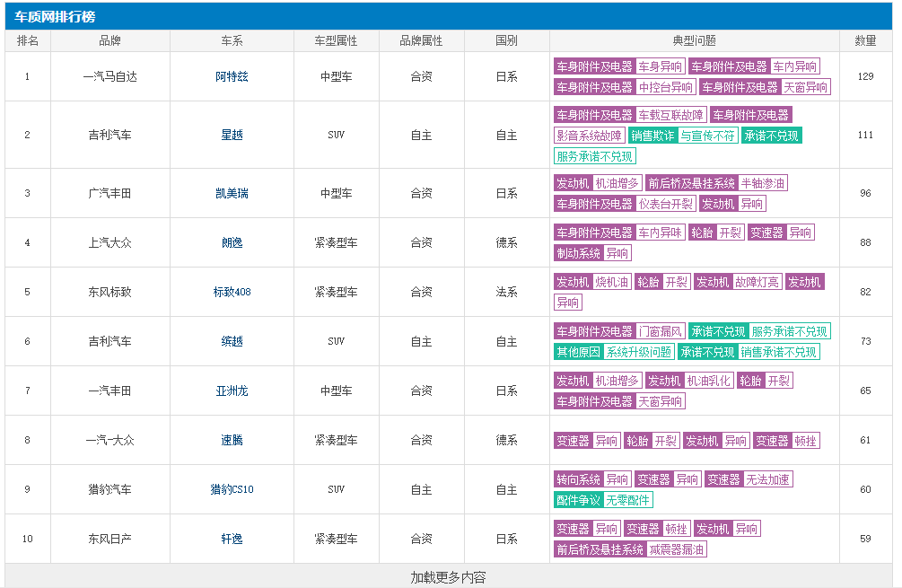Go to the 速腾 series link
Viewport: 902px width, 588px height.
(x=232, y=440)
